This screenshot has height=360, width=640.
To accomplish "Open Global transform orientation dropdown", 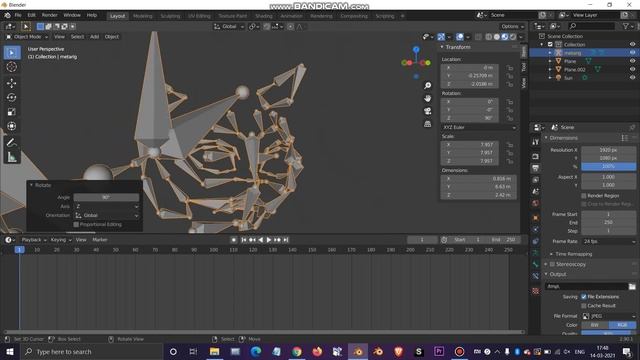I will tap(229, 27).
